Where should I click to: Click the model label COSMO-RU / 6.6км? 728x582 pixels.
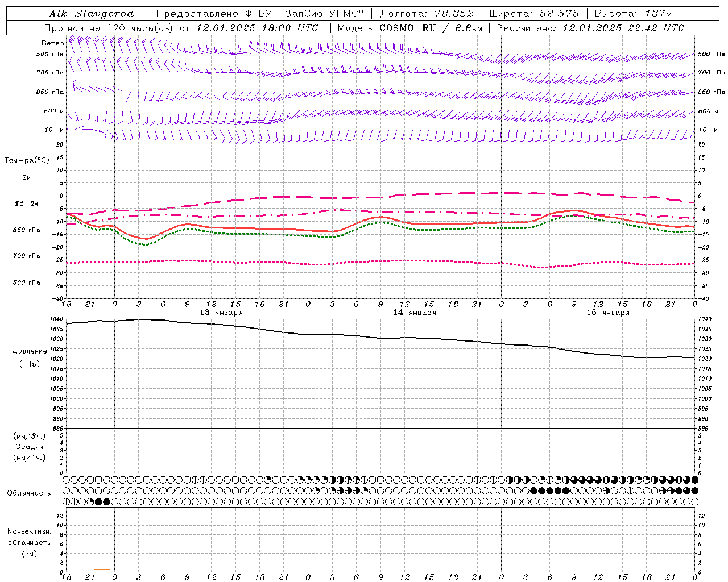pyautogui.click(x=431, y=28)
